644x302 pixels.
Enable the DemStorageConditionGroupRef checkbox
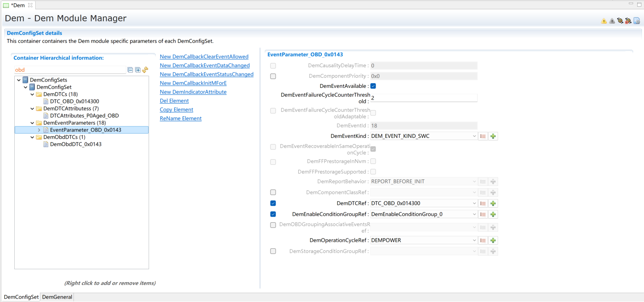[273, 251]
